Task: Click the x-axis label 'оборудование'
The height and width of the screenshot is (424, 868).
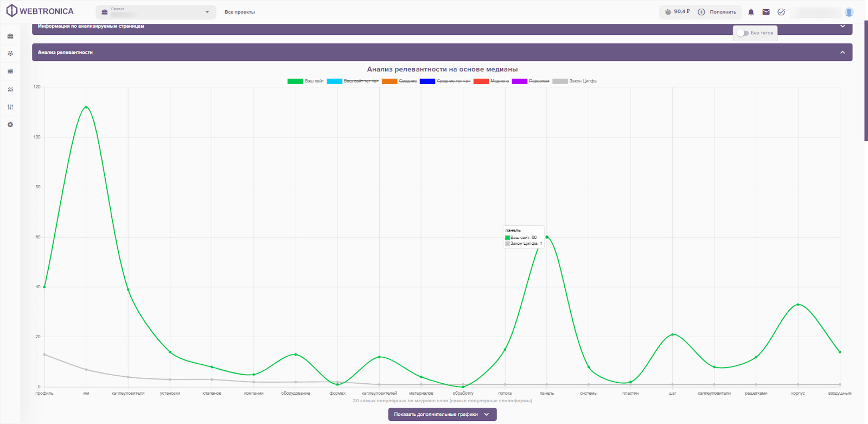Action: pyautogui.click(x=296, y=393)
